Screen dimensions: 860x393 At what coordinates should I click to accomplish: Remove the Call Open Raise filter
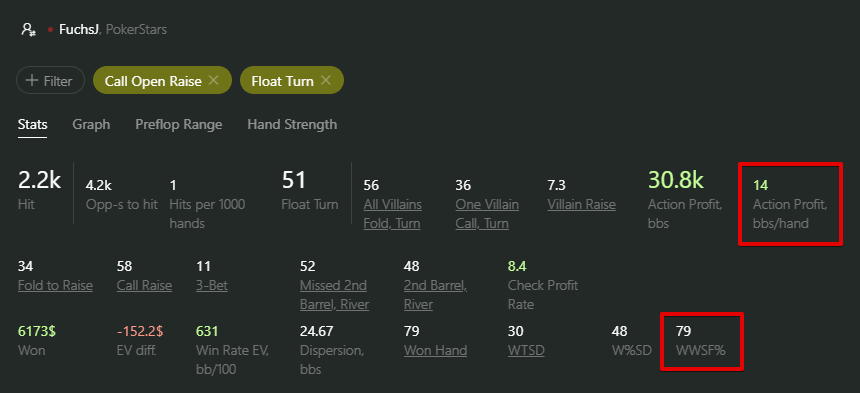click(214, 81)
